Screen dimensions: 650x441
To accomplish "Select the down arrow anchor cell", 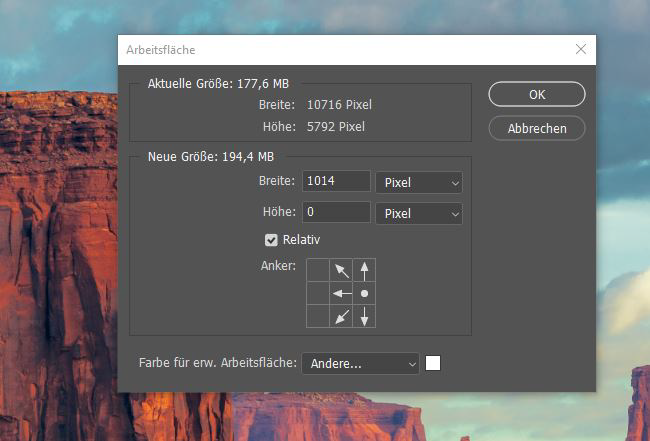I will [365, 317].
